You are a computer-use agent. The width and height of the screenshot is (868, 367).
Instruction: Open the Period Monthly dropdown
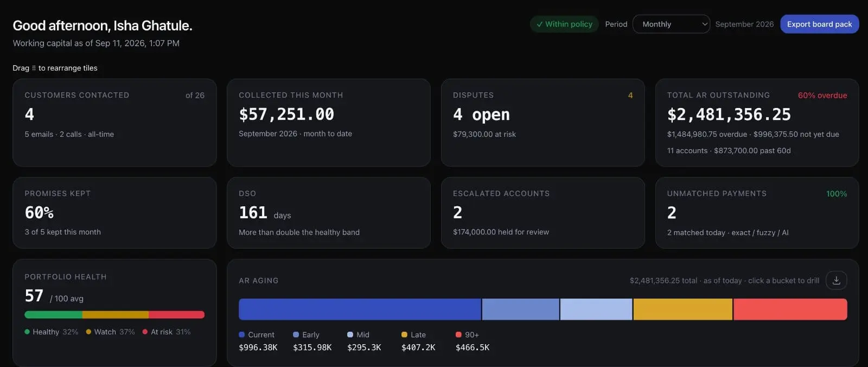click(671, 24)
